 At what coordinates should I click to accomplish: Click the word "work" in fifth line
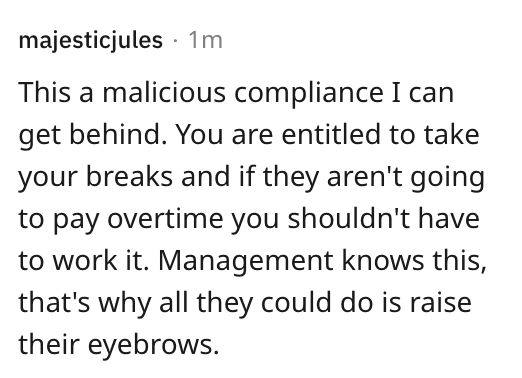[x=85, y=260]
